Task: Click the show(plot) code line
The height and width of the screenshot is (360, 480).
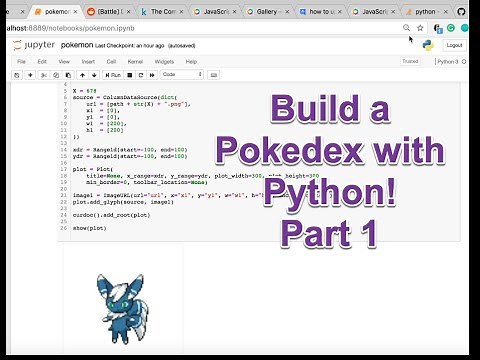Action: point(89,228)
